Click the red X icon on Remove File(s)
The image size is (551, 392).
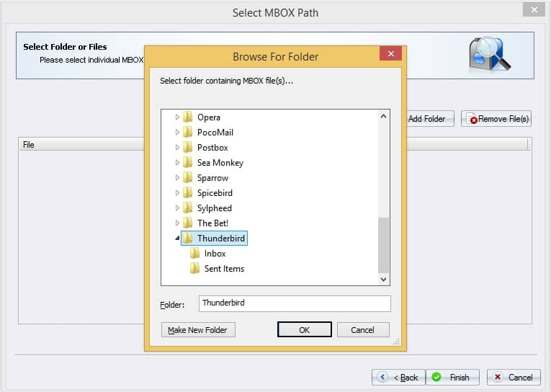(x=473, y=120)
